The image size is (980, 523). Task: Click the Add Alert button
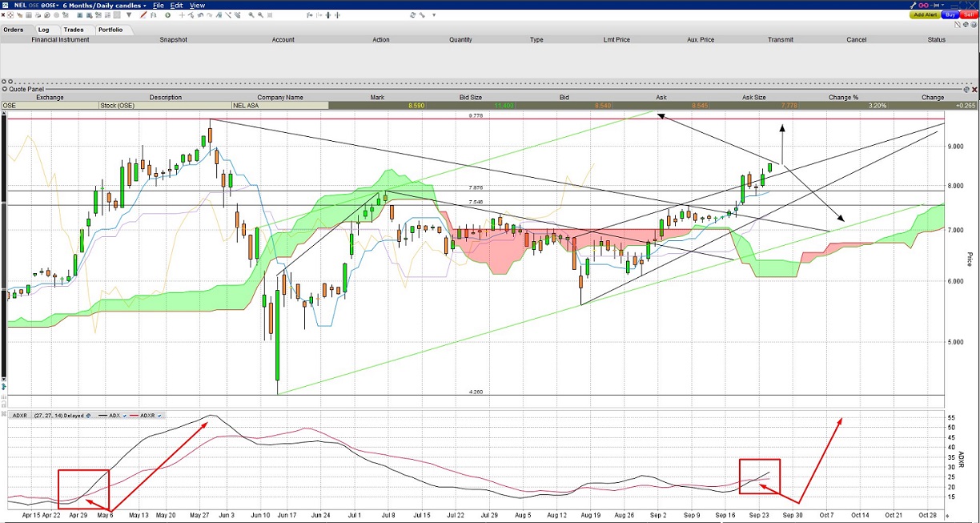pyautogui.click(x=925, y=14)
